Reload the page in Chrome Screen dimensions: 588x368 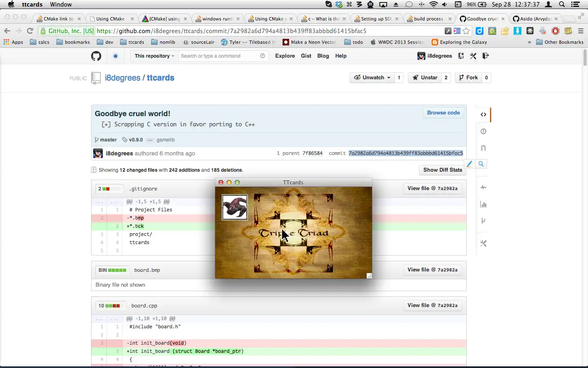(x=30, y=31)
